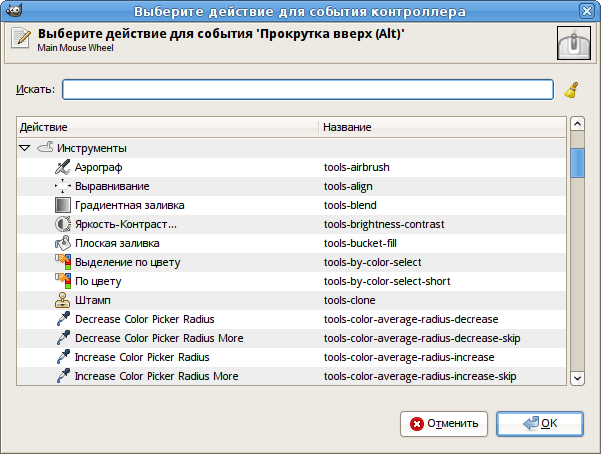Click the Bucket fill (Плоская заливка) icon

point(62,243)
